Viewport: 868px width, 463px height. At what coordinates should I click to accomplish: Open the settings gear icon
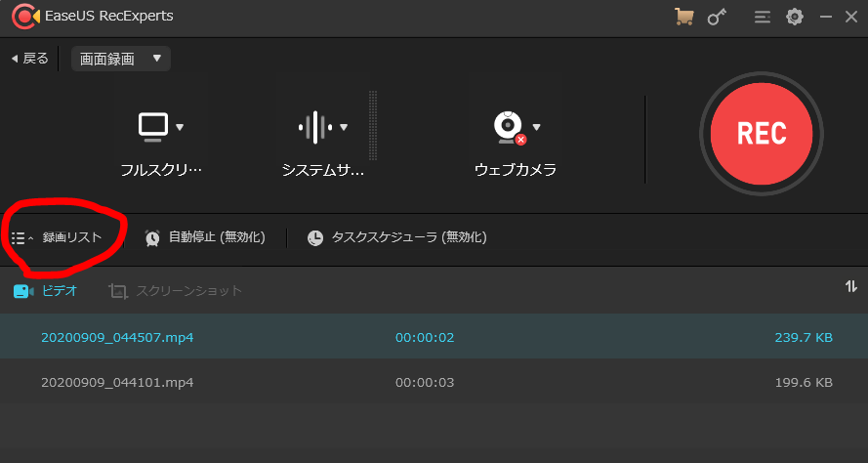coord(795,17)
